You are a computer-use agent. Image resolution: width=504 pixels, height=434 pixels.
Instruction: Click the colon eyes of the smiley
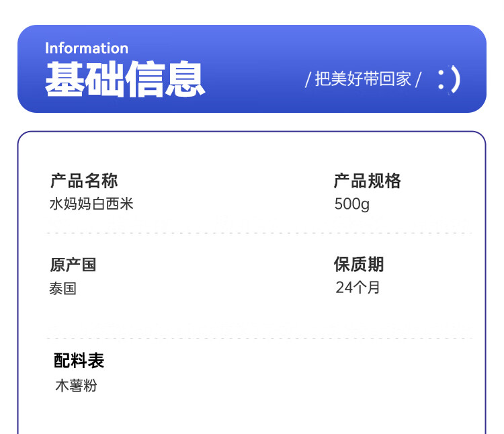[442, 79]
